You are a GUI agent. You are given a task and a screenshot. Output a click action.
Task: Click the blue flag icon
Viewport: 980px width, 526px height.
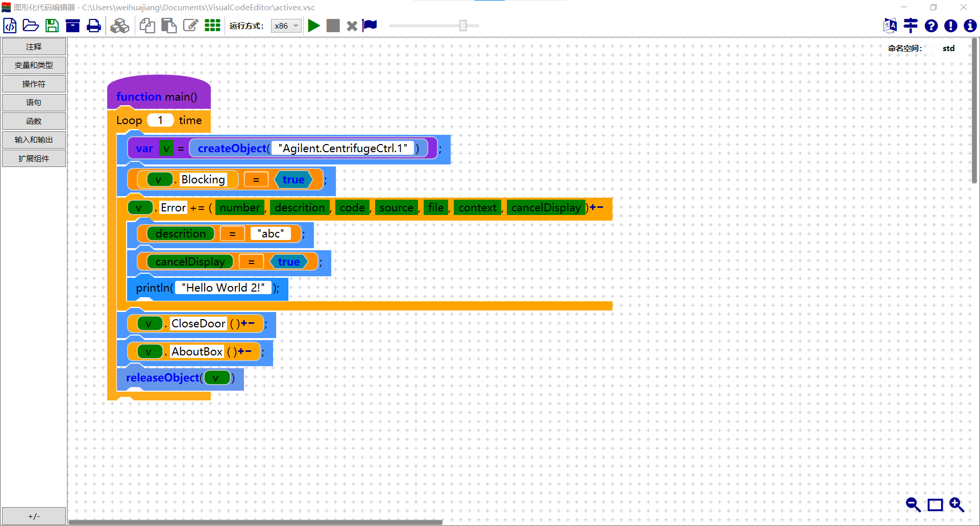(370, 26)
